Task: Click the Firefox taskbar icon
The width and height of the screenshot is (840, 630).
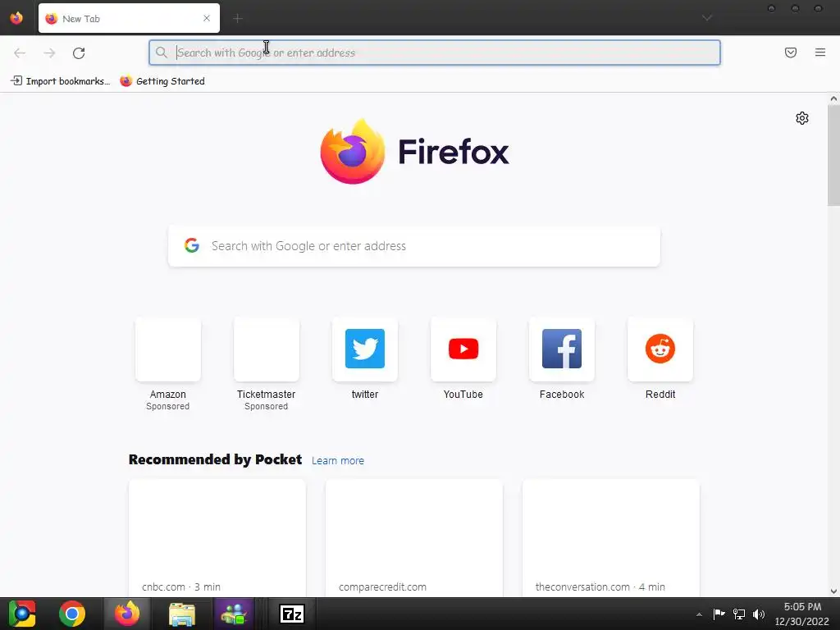Action: pos(127,614)
